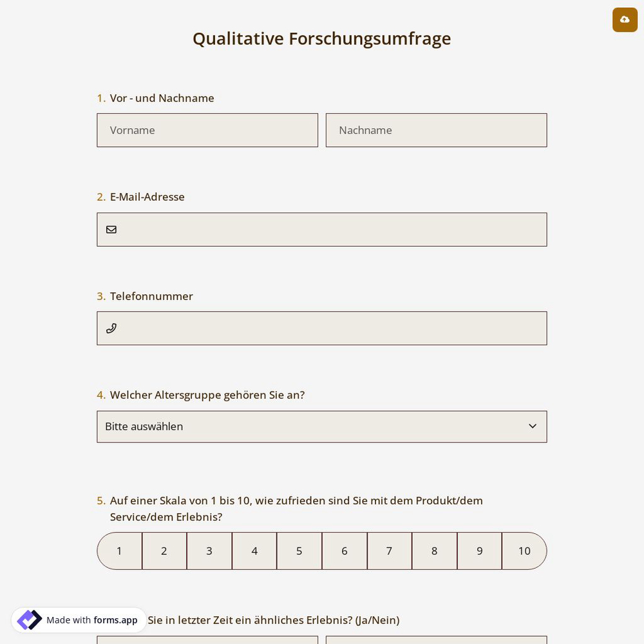The image size is (644, 644).
Task: Select rating 10 on the satisfaction scale
Action: point(524,551)
